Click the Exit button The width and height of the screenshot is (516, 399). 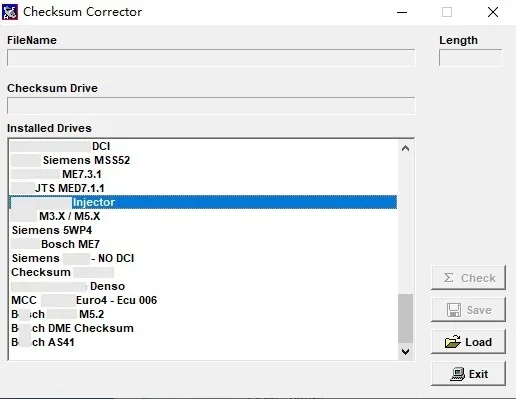[468, 374]
